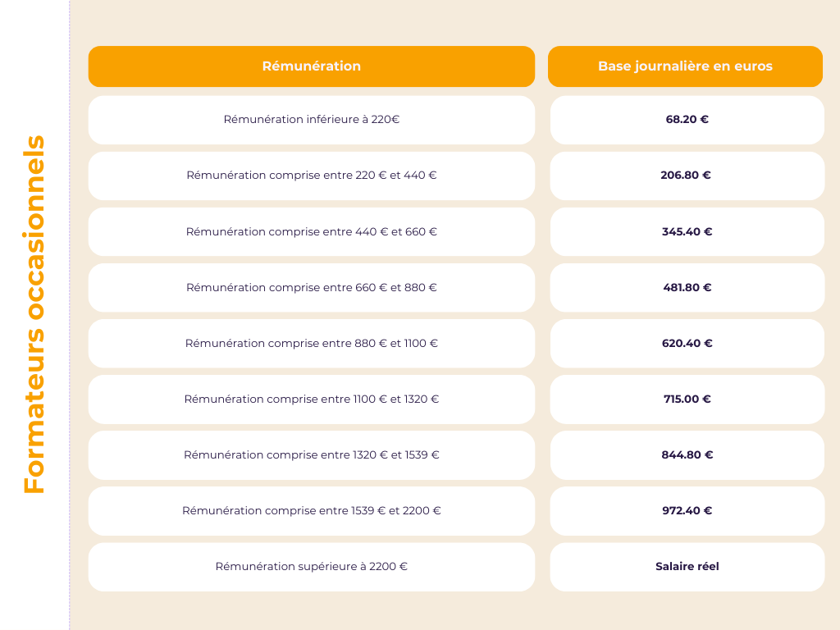The height and width of the screenshot is (630, 840).
Task: Select the Rémunération supérieure à 2200 € row
Action: tap(312, 566)
